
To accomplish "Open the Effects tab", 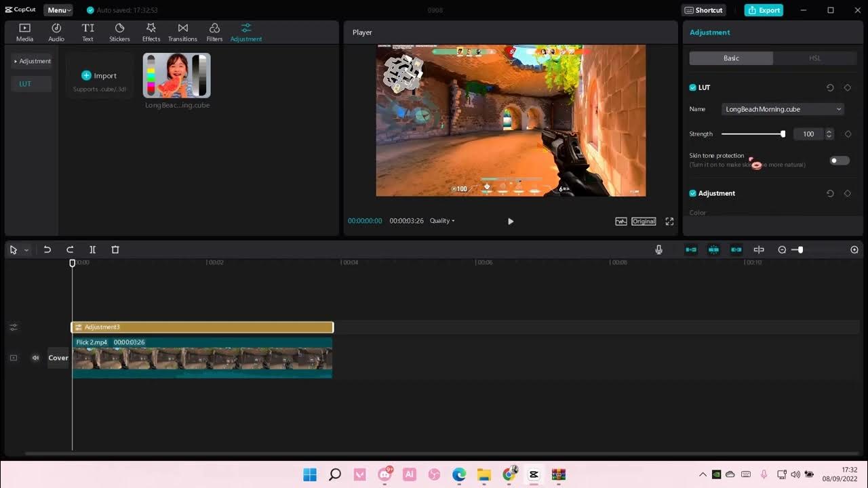I will 151,32.
